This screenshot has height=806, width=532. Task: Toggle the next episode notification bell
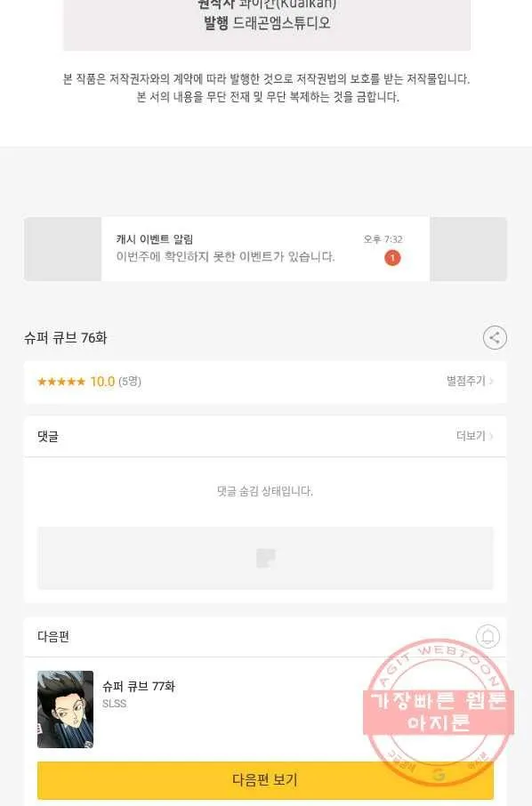[x=488, y=636]
